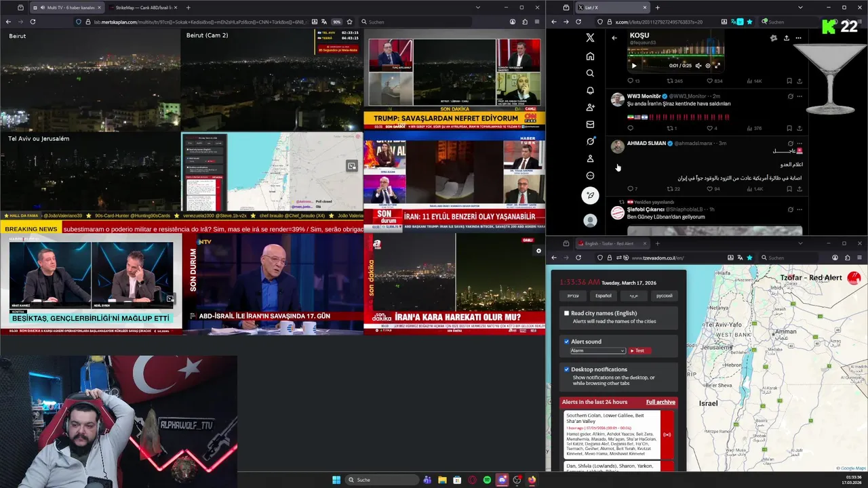The image size is (868, 488).
Task: Play the KOŞU video
Action: coord(634,66)
